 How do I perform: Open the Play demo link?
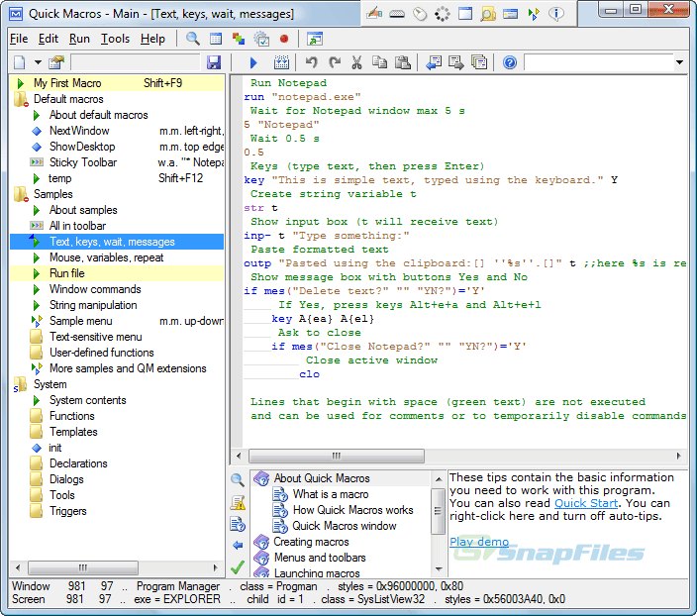tap(479, 542)
